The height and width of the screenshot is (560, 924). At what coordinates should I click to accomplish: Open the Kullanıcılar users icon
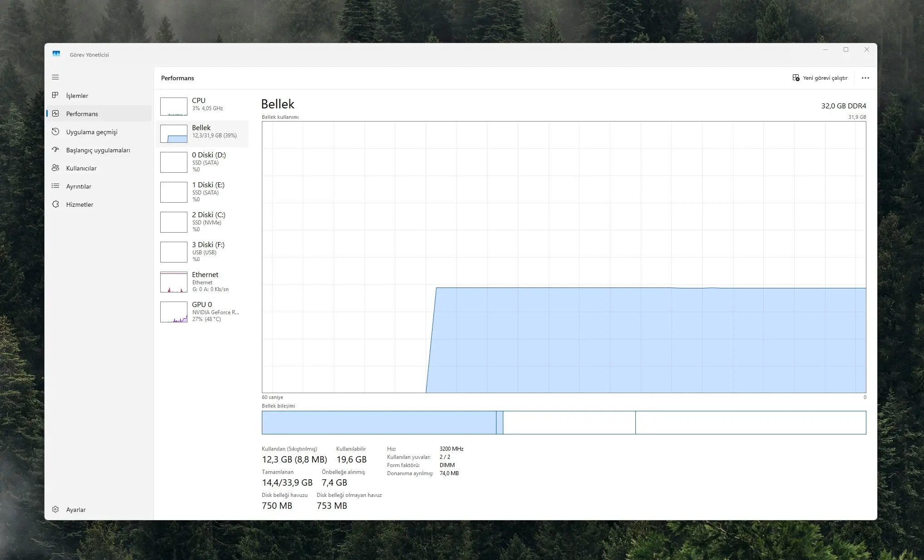point(55,168)
